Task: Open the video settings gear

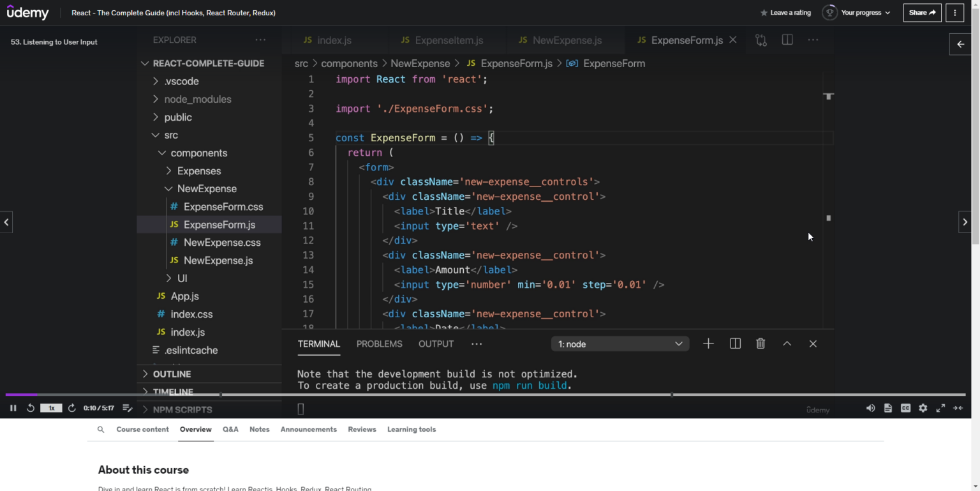Action: [923, 409]
